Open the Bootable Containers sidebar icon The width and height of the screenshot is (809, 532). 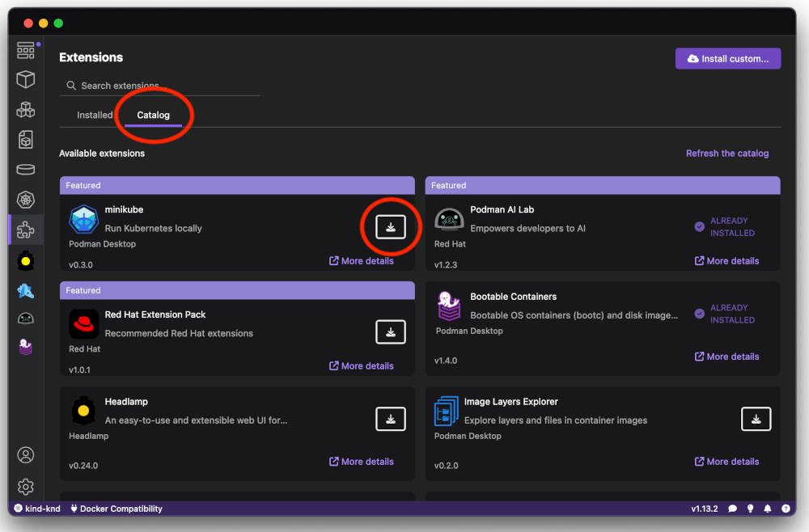coord(26,347)
